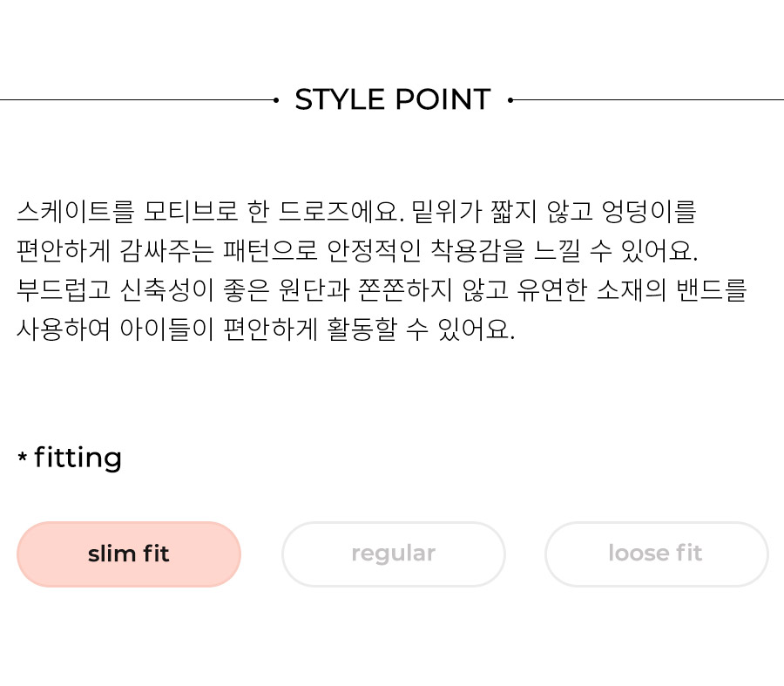Click the word 착용감을 in the second line
This screenshot has width=784, height=686.
click(477, 250)
